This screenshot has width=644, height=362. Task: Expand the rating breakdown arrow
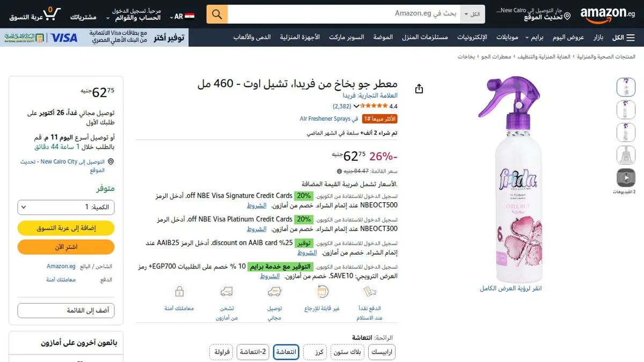point(356,106)
